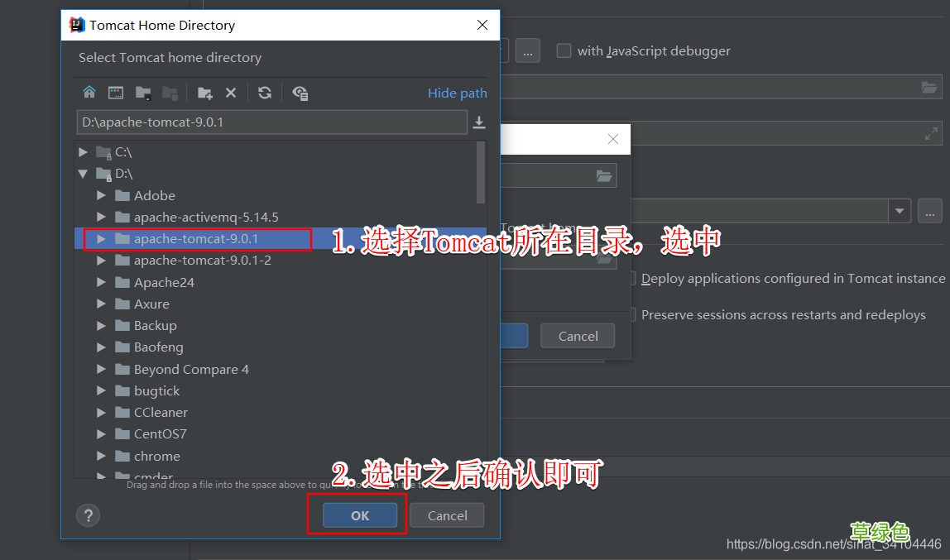The height and width of the screenshot is (560, 950).
Task: Click the 'Hide path' link
Action: 458,93
